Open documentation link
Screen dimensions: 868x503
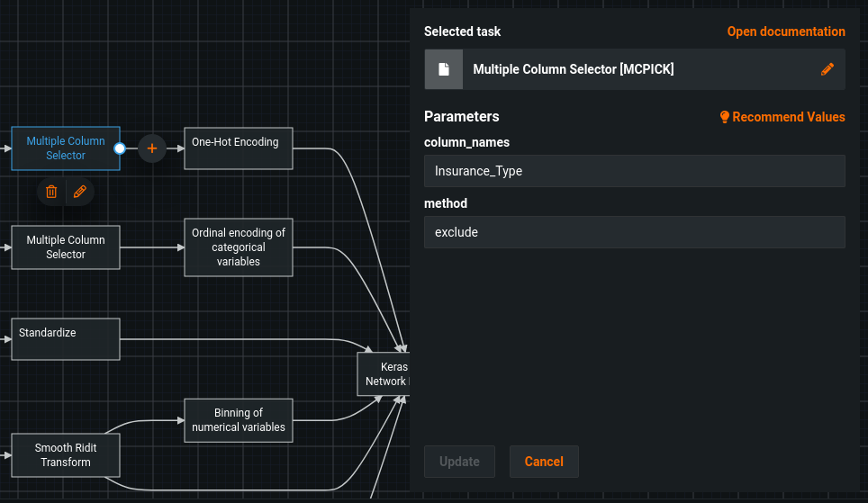[x=785, y=31]
